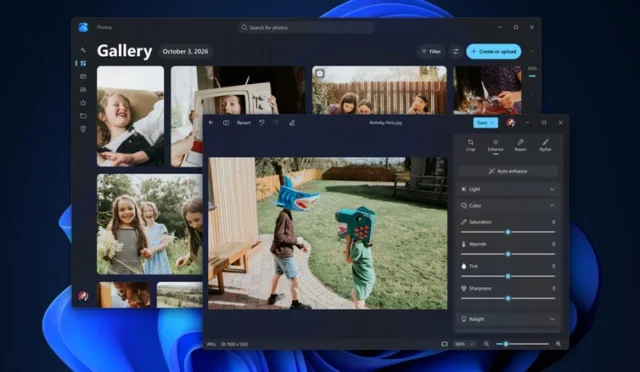Open the Folders icon in Gallery sidebar

(x=83, y=116)
